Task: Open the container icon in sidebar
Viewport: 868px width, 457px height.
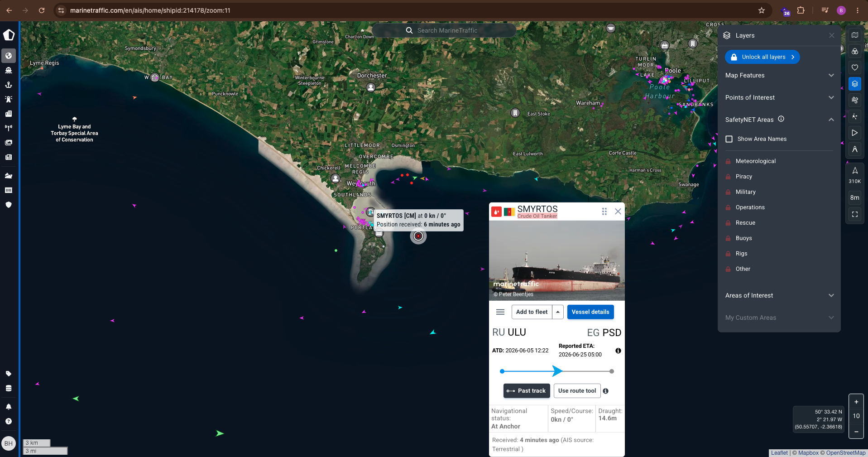Action: (9, 190)
